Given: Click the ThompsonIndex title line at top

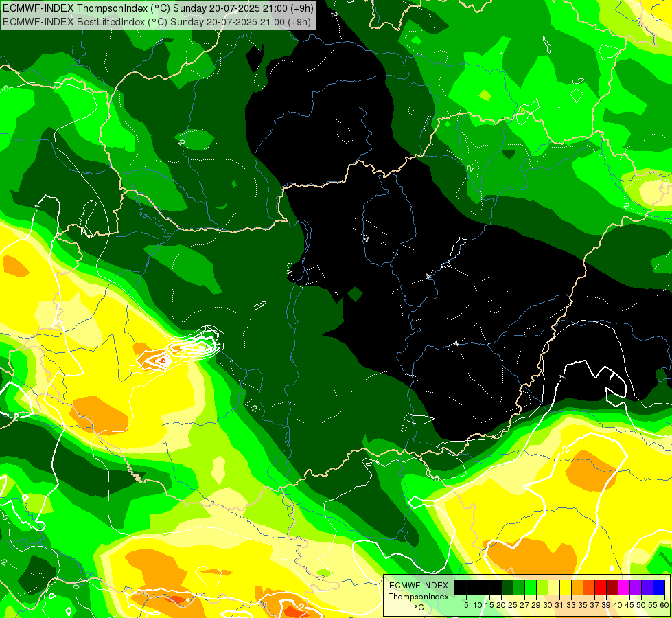Looking at the screenshot, I should click(158, 8).
